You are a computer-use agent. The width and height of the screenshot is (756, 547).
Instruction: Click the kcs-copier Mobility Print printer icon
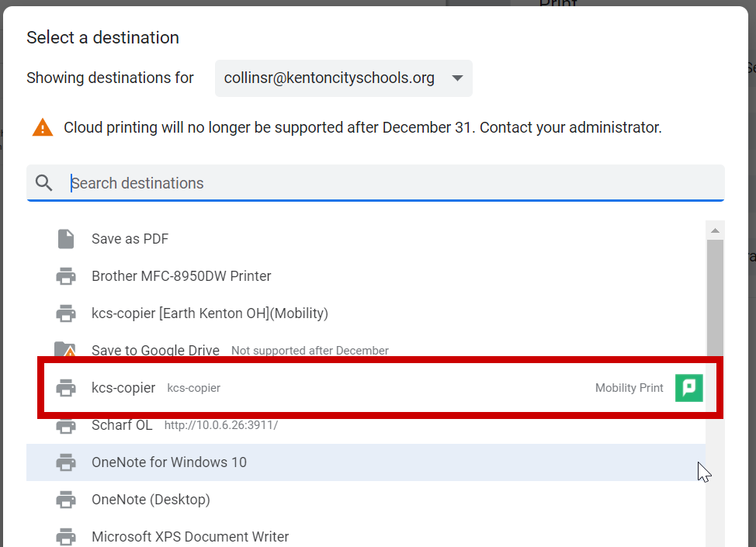[66, 388]
